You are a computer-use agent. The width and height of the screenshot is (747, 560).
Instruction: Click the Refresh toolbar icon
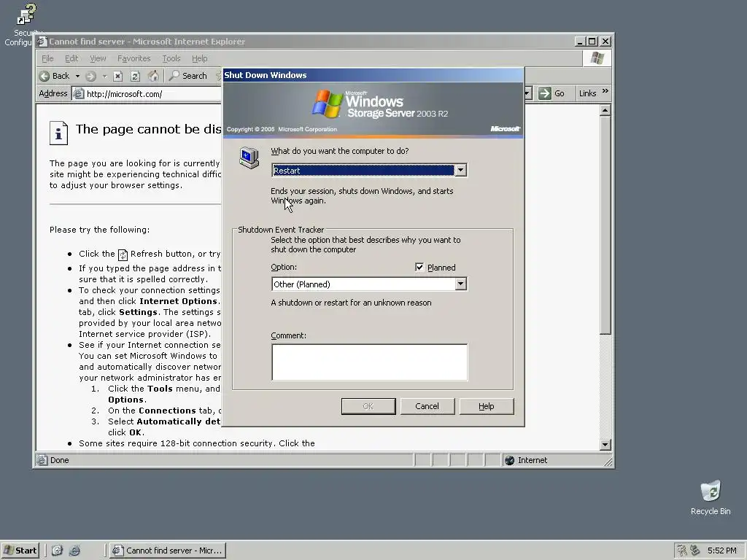click(x=135, y=76)
